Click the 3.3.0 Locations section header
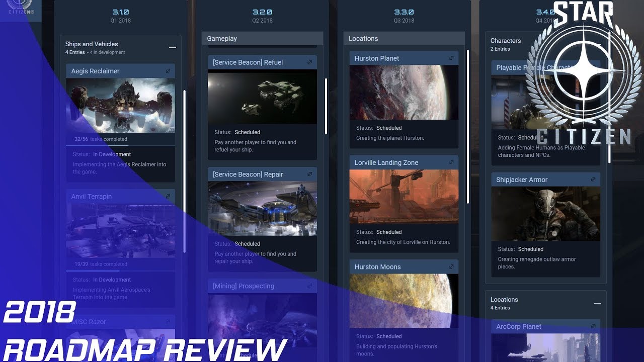Viewport: 644px width, 362px height. [404, 39]
